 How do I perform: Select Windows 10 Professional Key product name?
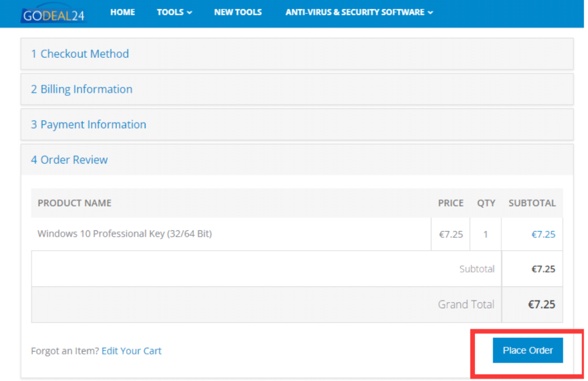124,234
